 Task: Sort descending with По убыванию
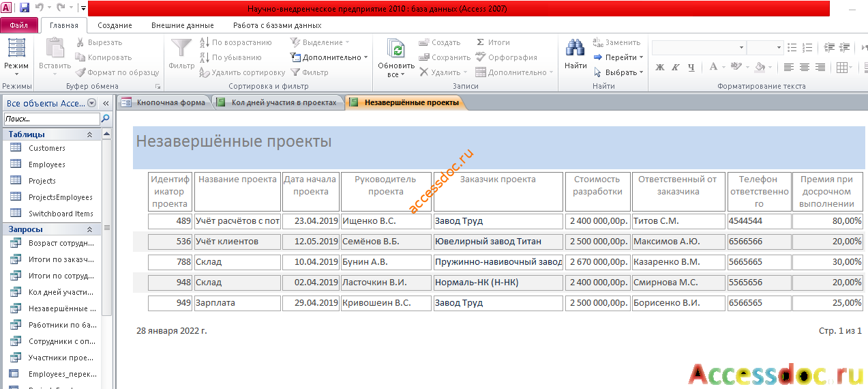coord(230,57)
